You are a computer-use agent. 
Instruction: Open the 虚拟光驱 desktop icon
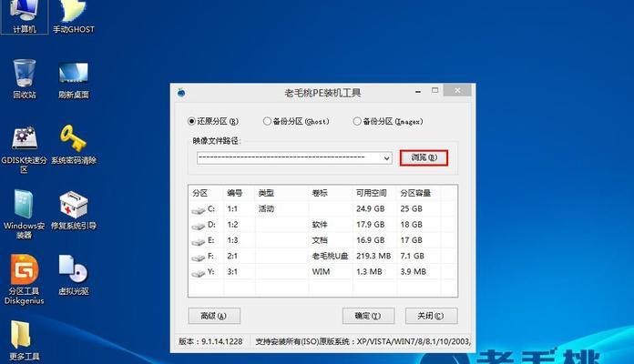pyautogui.click(x=74, y=275)
